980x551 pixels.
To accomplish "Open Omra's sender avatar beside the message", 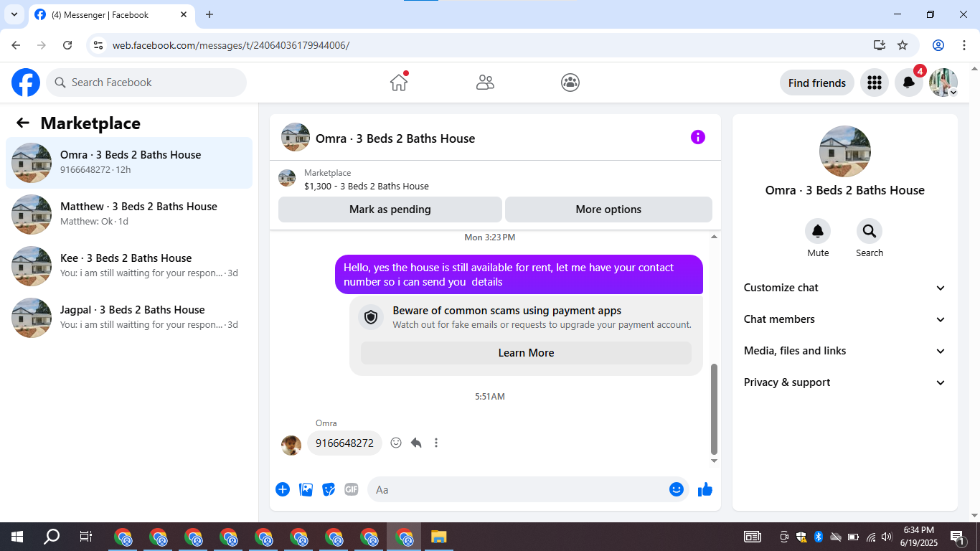I will tap(291, 446).
